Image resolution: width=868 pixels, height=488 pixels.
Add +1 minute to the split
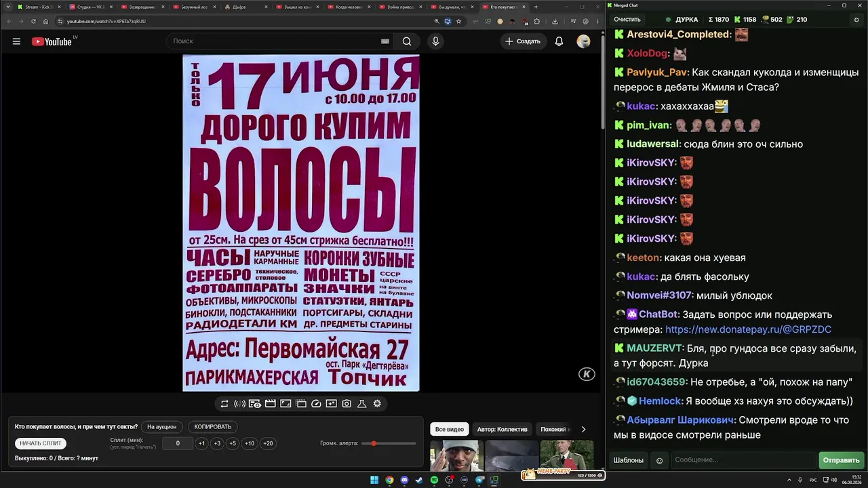pos(201,443)
